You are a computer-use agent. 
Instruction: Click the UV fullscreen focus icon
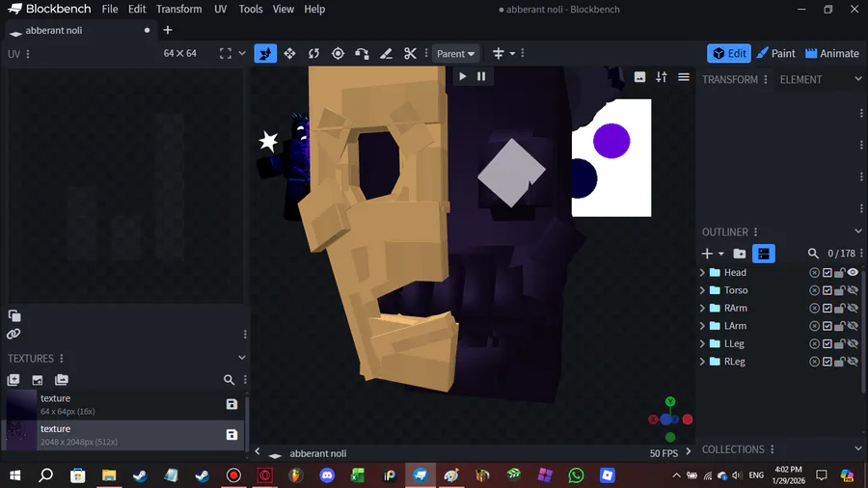coord(226,54)
